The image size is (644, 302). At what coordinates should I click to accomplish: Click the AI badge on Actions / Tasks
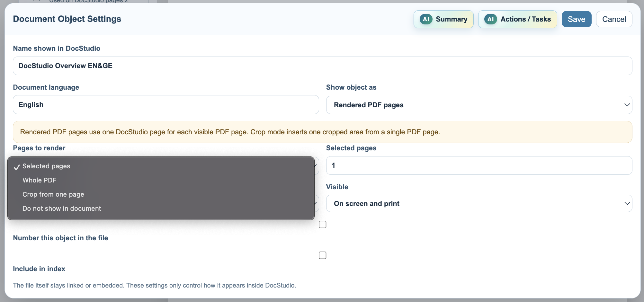coord(490,19)
